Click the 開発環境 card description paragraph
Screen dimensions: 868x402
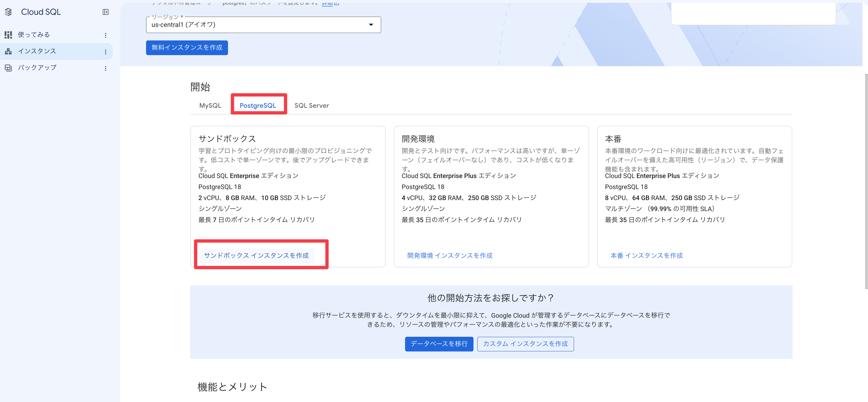(491, 160)
